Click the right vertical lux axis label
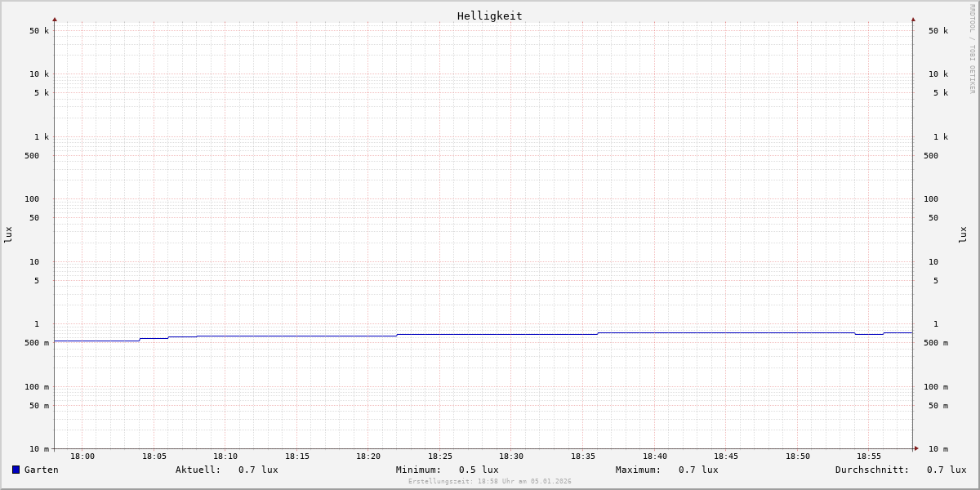 click(964, 234)
